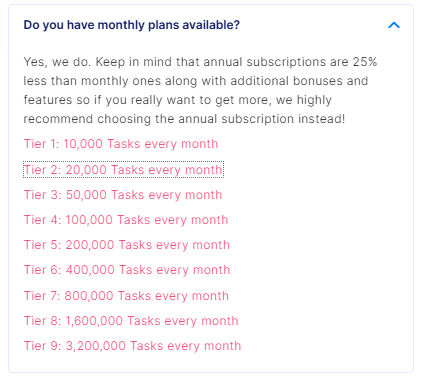The image size is (426, 377).
Task: Select the Tier 7: 800,000 Tasks link
Action: click(126, 296)
